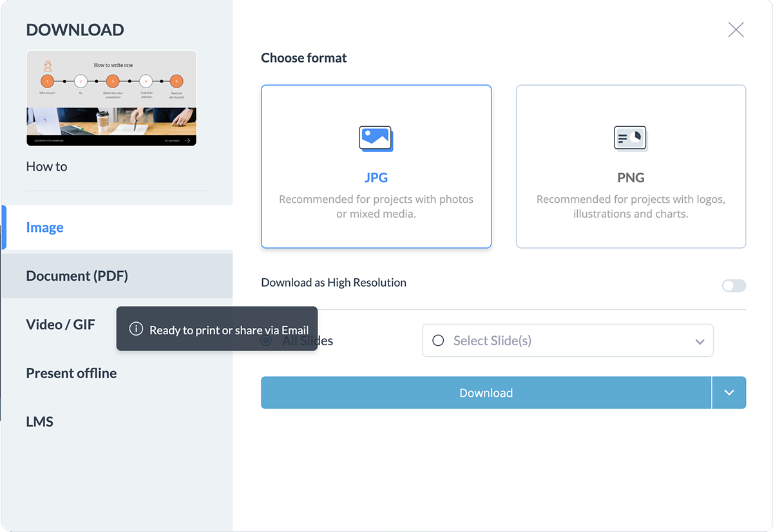Open the Video / GIF section
Image resolution: width=773 pixels, height=532 pixels.
pos(61,324)
